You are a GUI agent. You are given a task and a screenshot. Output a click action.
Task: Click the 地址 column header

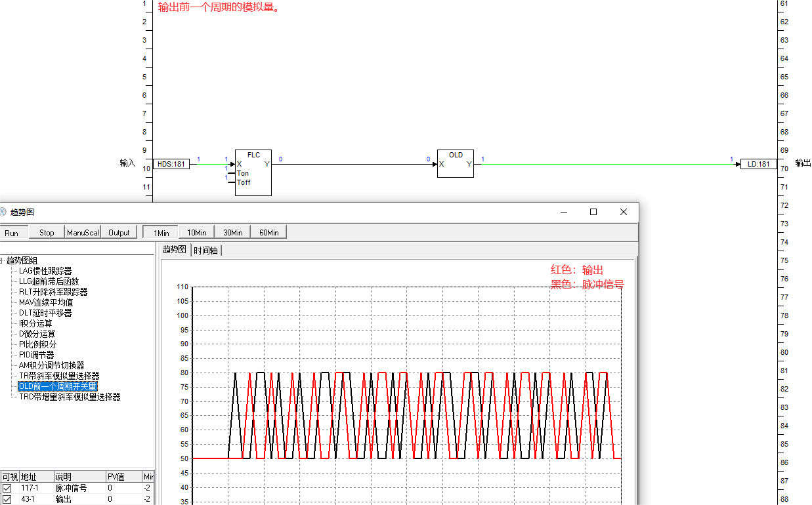[x=29, y=477]
